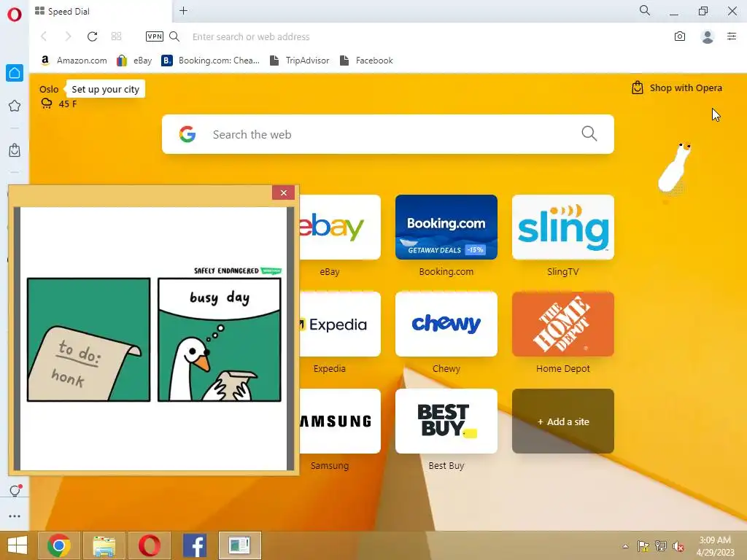
Task: Open Windows Start button
Action: click(x=18, y=545)
